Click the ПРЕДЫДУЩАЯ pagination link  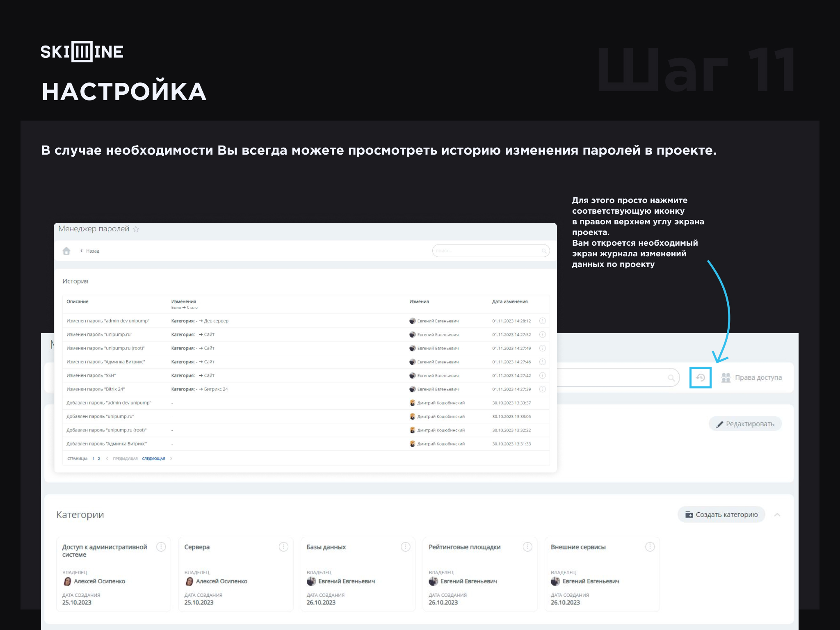125,459
